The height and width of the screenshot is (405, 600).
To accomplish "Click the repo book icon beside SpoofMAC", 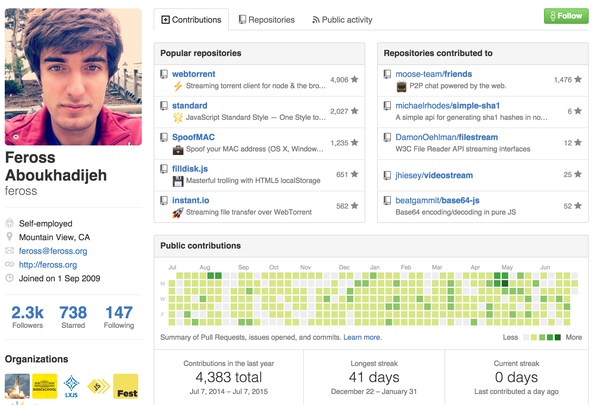I will (x=164, y=137).
